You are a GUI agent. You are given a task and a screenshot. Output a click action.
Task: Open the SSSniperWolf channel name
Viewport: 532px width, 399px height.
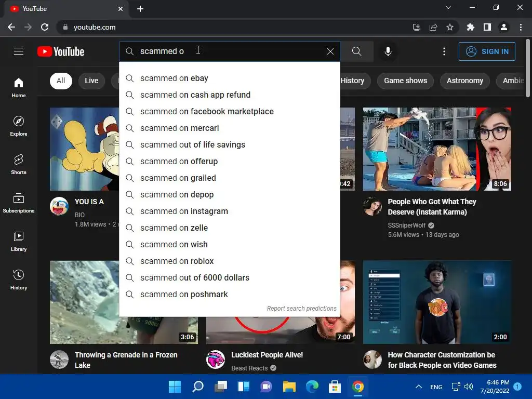[406, 225]
